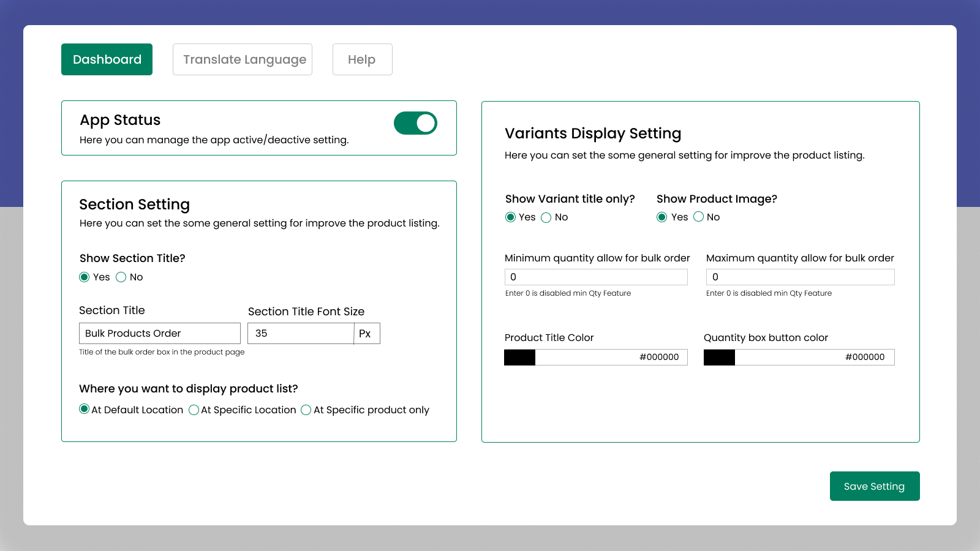Image resolution: width=980 pixels, height=551 pixels.
Task: Go to the Dashboard tab
Action: point(107,59)
